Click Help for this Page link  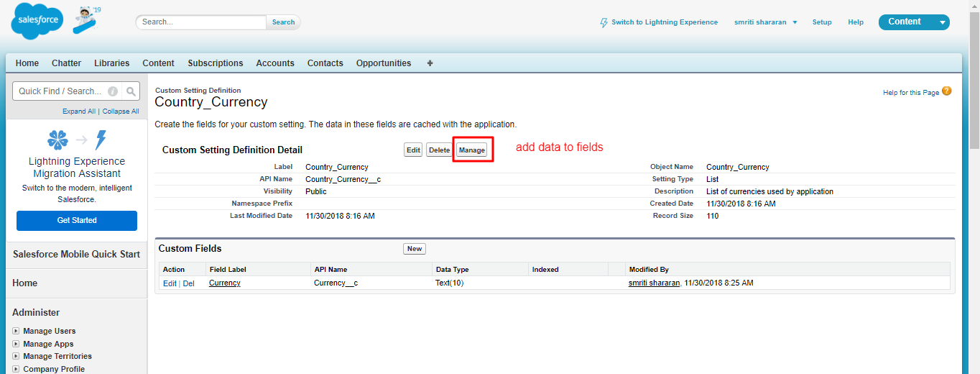click(911, 93)
